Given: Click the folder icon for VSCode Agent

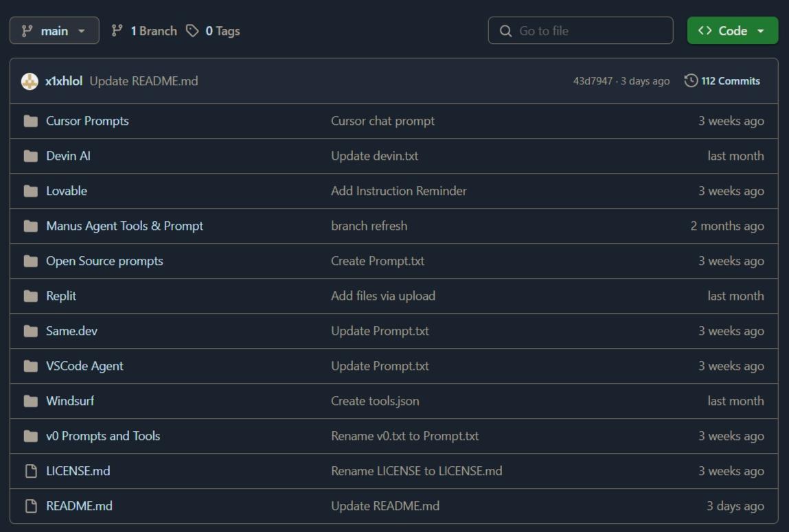Looking at the screenshot, I should tap(31, 366).
